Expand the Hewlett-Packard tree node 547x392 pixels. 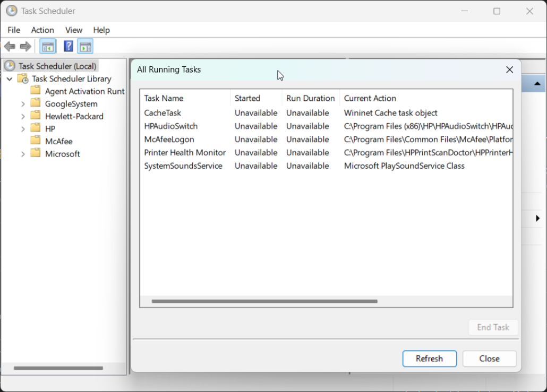click(x=23, y=116)
